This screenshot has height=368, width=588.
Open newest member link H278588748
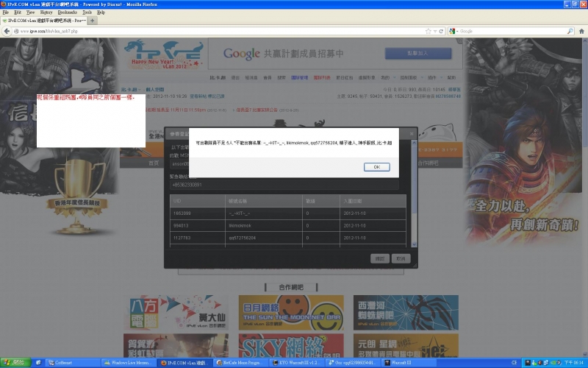tap(448, 96)
